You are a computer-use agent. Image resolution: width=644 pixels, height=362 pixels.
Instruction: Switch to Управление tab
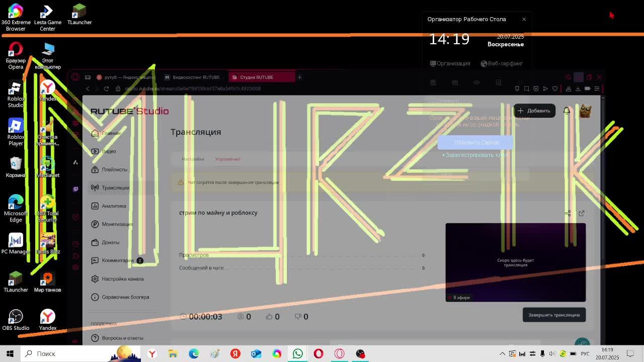(x=227, y=159)
